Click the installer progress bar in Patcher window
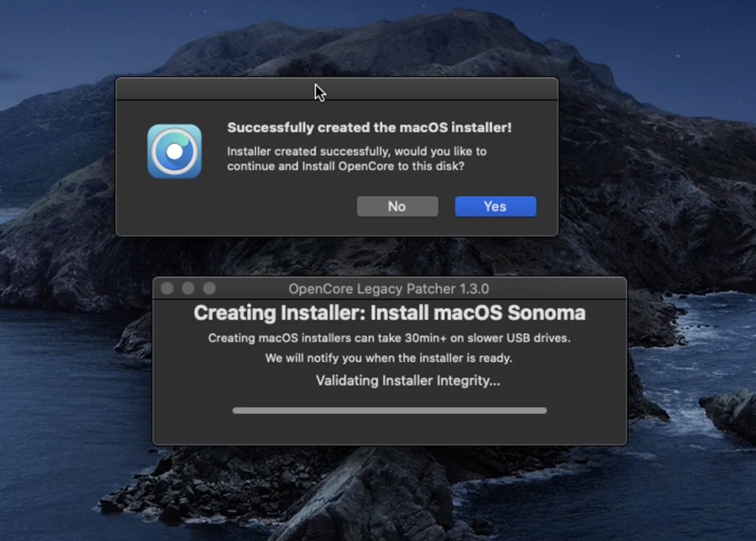 389,411
